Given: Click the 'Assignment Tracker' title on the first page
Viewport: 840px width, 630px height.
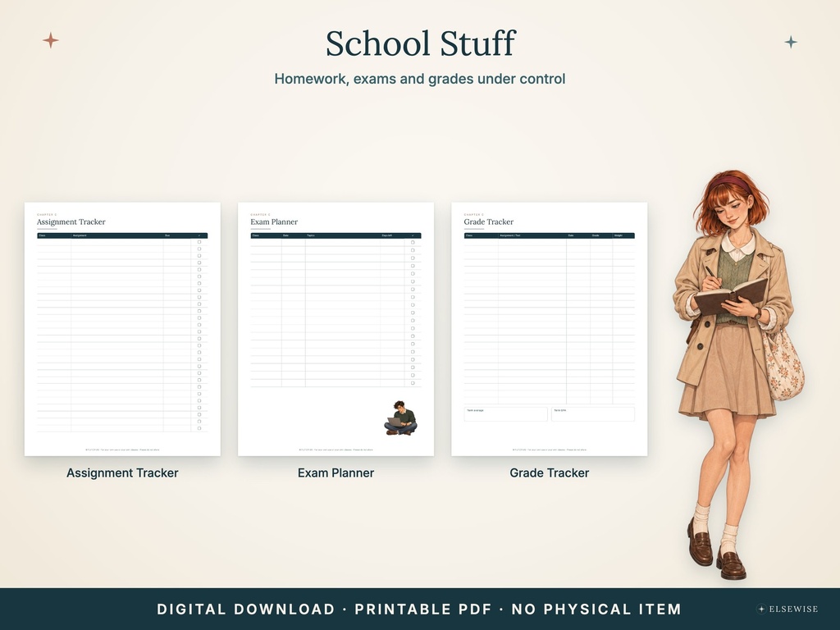Looking at the screenshot, I should (x=71, y=221).
